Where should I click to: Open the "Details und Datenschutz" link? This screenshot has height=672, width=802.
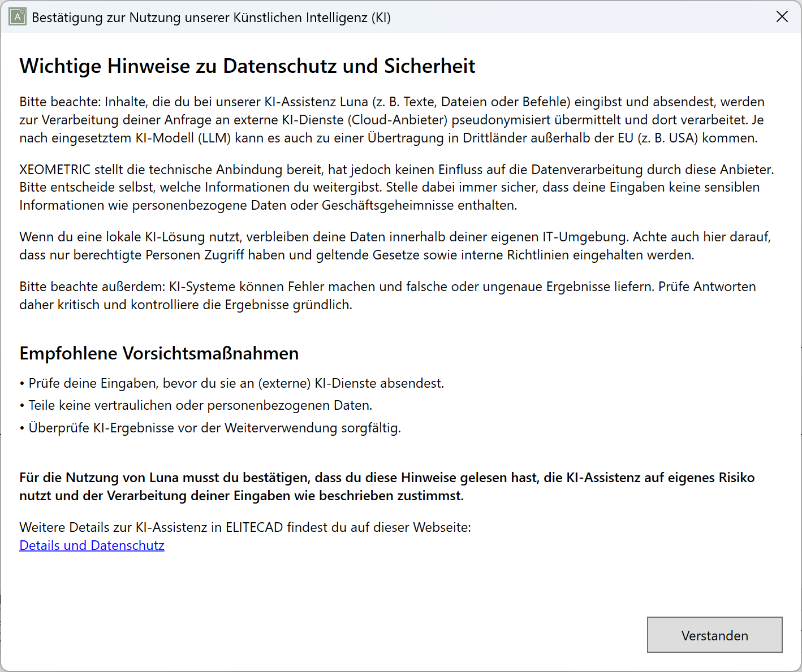click(x=92, y=545)
